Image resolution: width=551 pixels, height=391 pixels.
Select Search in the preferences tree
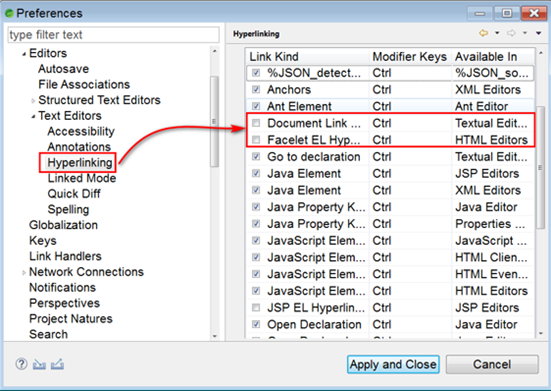coord(48,334)
